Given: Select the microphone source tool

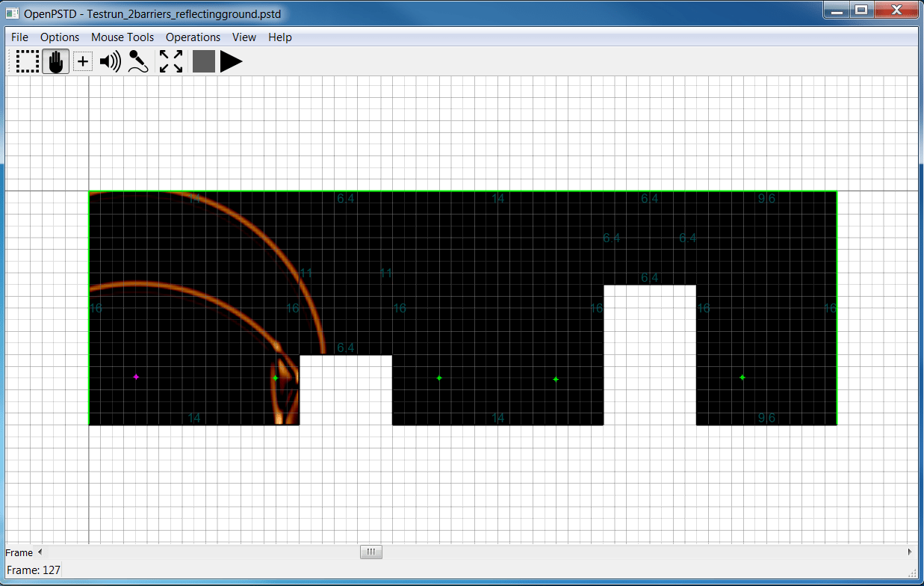Looking at the screenshot, I should [x=137, y=61].
